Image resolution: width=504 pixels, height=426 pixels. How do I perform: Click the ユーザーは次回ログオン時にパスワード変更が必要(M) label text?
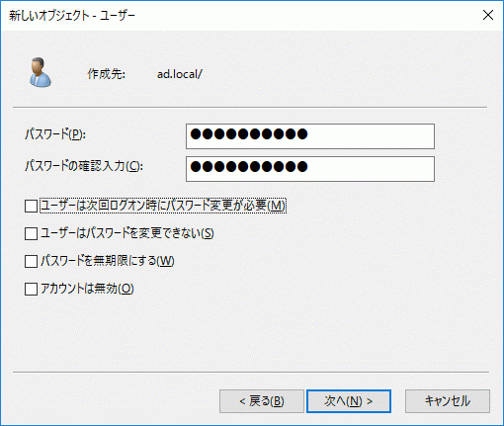pos(163,206)
